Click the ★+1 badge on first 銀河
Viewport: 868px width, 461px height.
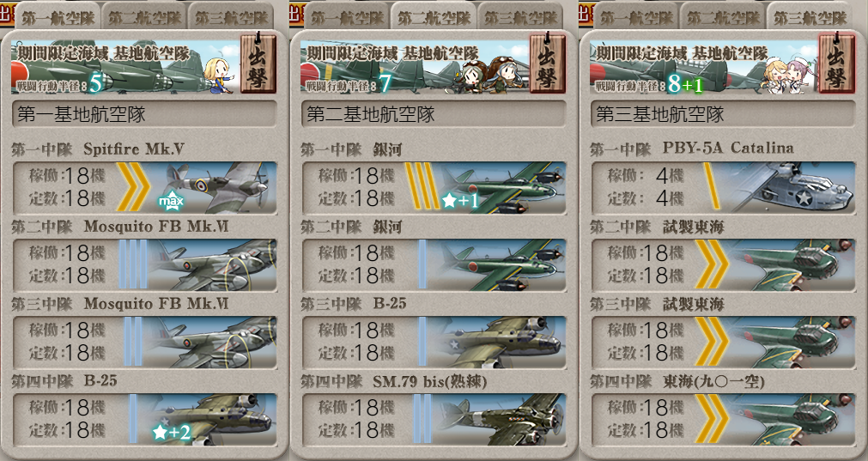[460, 201]
